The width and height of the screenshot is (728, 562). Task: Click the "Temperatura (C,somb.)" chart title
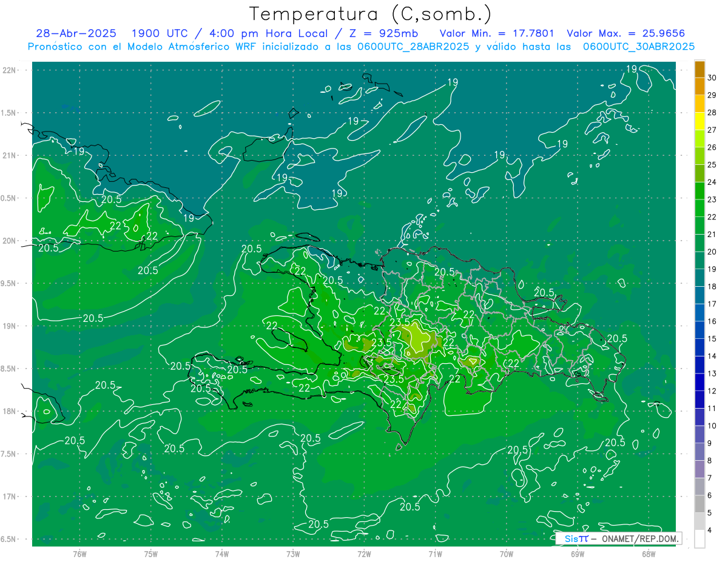(x=370, y=13)
